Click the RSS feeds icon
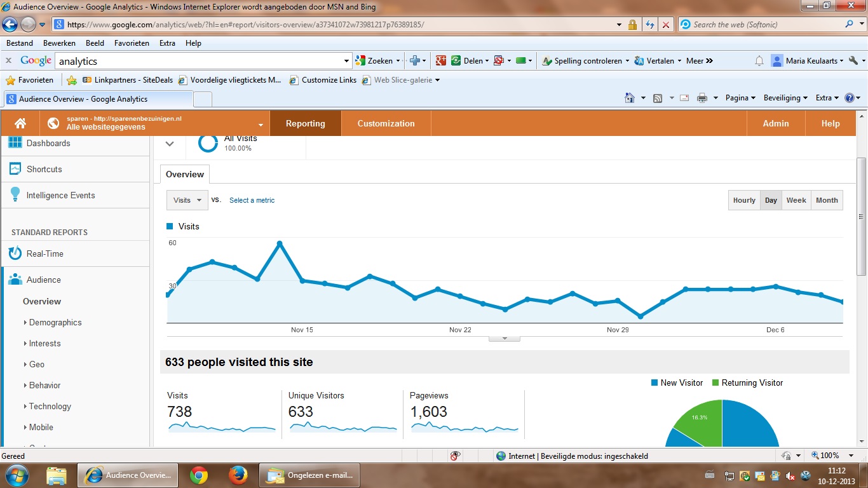The height and width of the screenshot is (488, 868). (658, 98)
